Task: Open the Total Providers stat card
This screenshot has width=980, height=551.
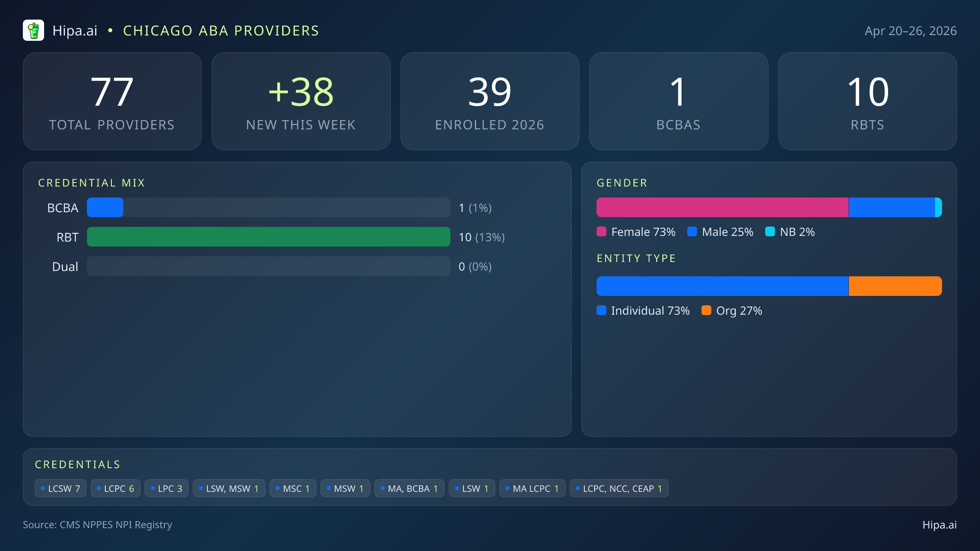Action: (112, 101)
